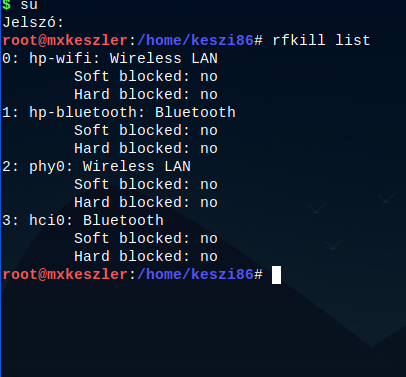The image size is (406, 377).
Task: Click the 'rfkill list' command text
Action: point(321,40)
